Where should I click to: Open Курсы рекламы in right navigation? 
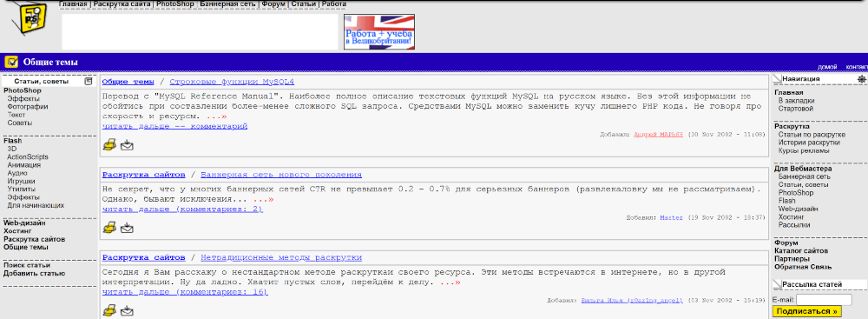click(x=804, y=151)
